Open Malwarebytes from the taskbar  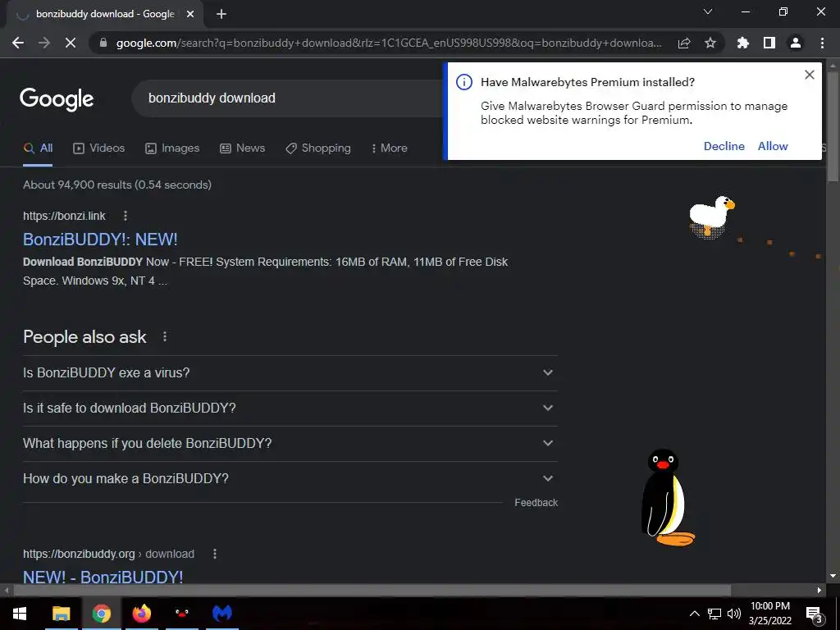pyautogui.click(x=221, y=614)
